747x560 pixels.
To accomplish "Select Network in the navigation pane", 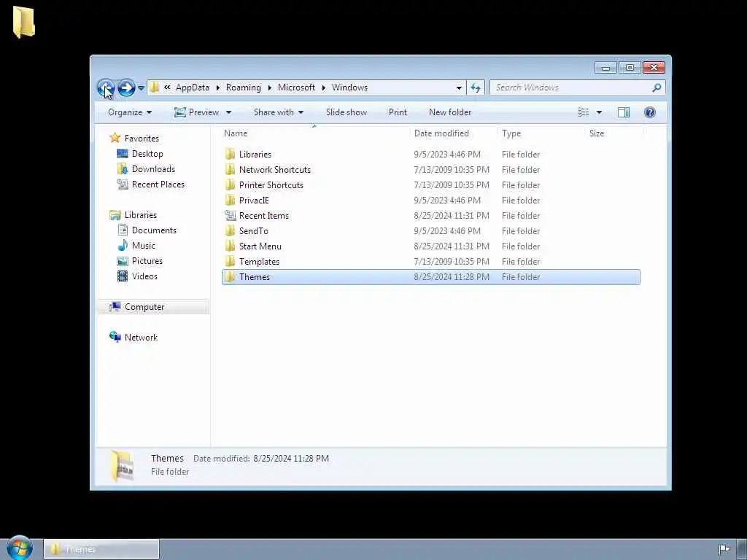I will tap(141, 338).
